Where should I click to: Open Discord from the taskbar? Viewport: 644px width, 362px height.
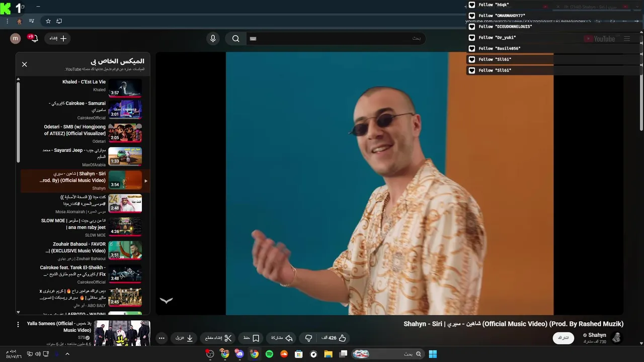click(x=239, y=354)
